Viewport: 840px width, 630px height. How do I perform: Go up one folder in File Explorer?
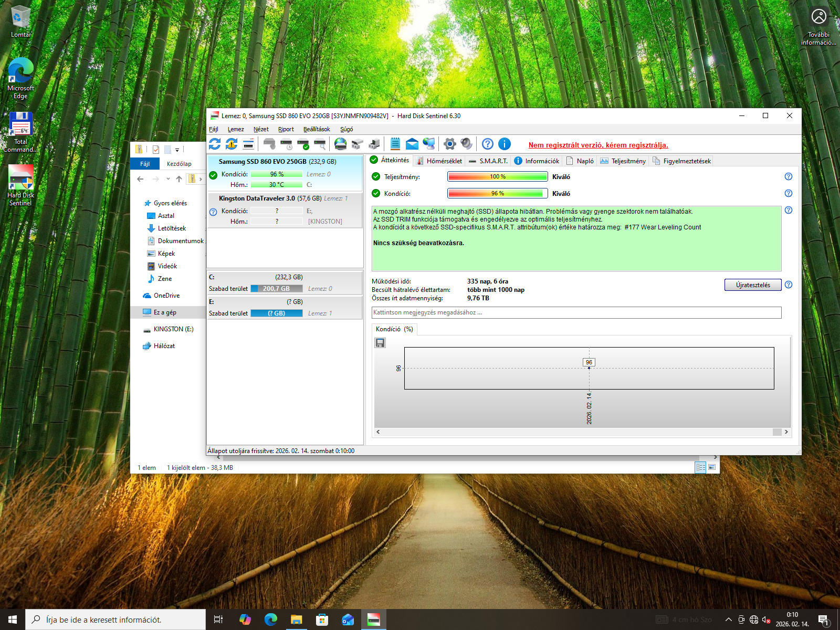tap(179, 179)
